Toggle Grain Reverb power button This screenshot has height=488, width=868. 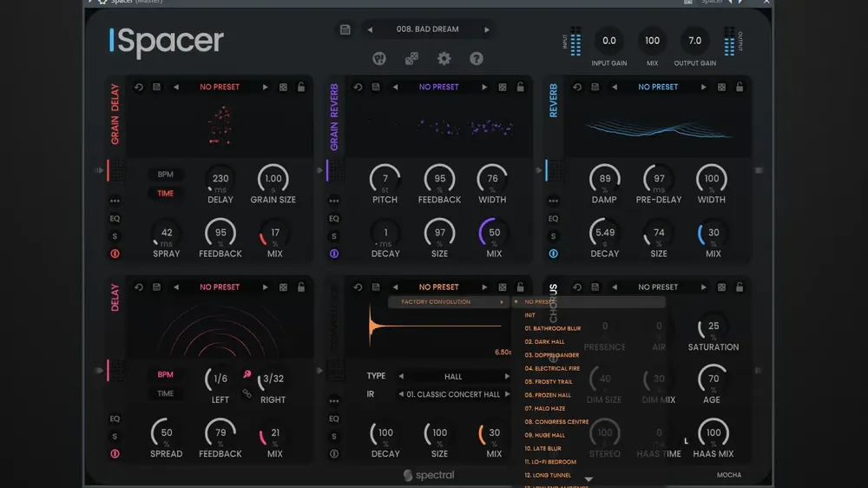pos(334,254)
